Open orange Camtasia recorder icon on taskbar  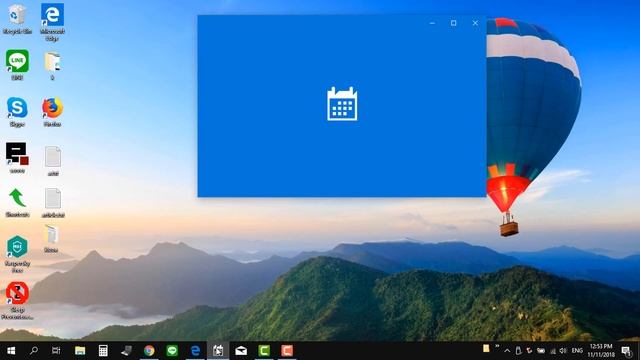(287, 351)
